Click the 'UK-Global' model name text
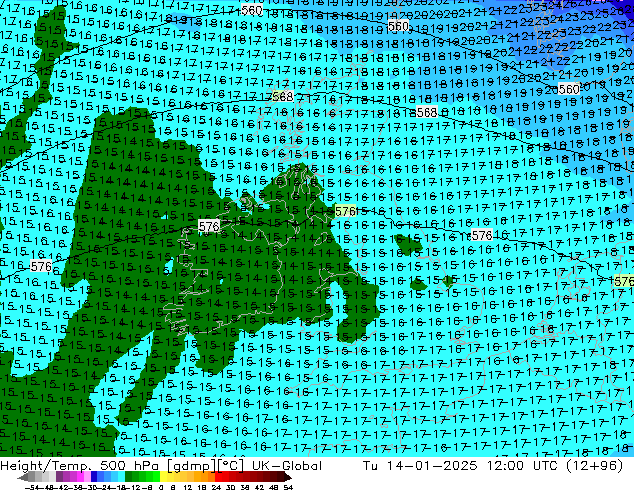Image resolution: width=634 pixels, height=490 pixels. (287, 465)
